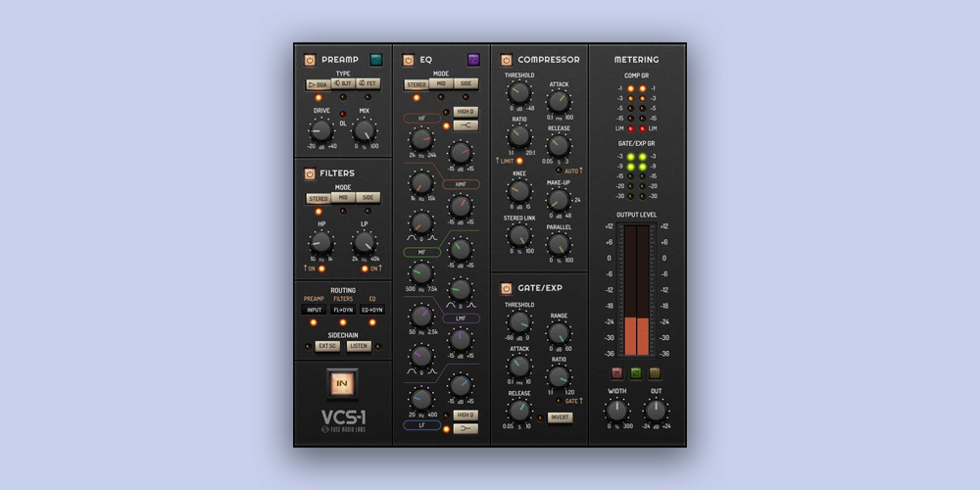Enable HF High Q mode
This screenshot has height=490, width=980.
(x=465, y=112)
